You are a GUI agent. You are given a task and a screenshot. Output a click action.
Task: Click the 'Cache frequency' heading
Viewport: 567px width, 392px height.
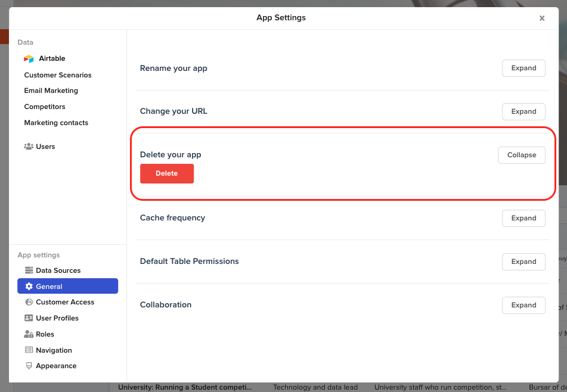[172, 218]
